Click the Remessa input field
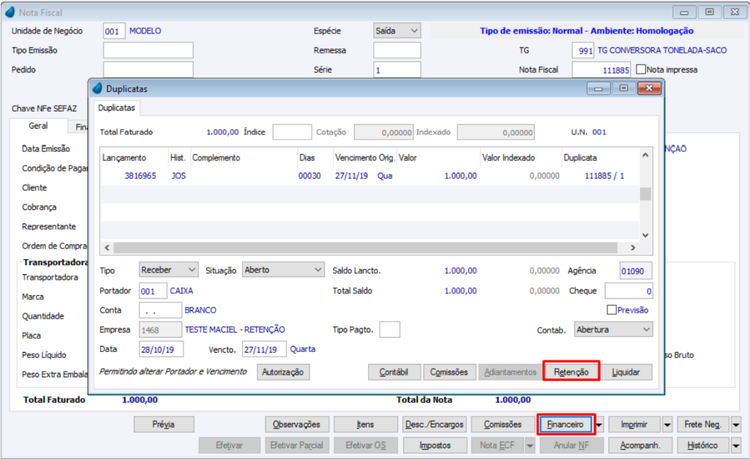750x459 pixels. pyautogui.click(x=397, y=50)
